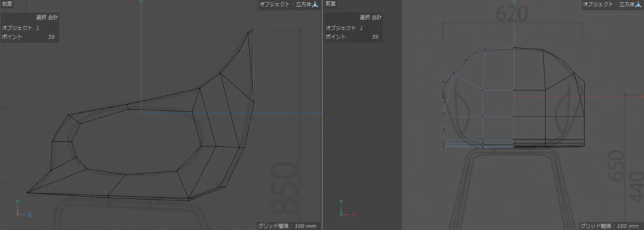The width and height of the screenshot is (644, 230).
Task: Open the 前面 view selector label
Action: [x=331, y=4]
